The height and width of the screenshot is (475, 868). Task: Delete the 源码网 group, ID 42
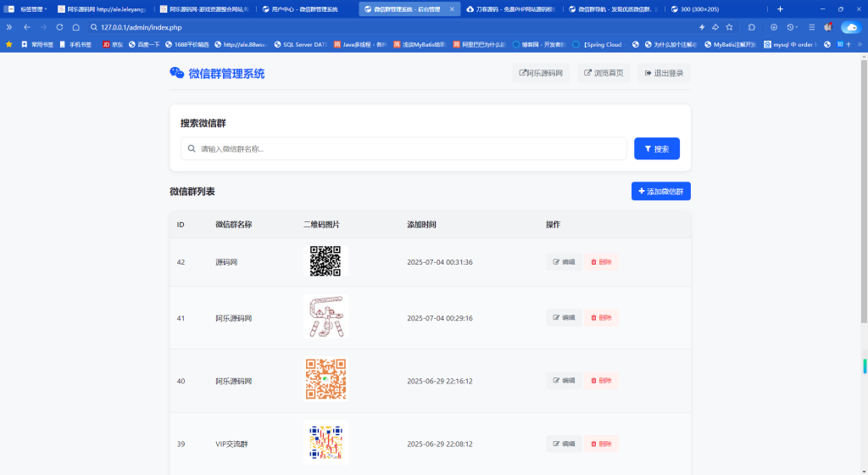pos(601,262)
